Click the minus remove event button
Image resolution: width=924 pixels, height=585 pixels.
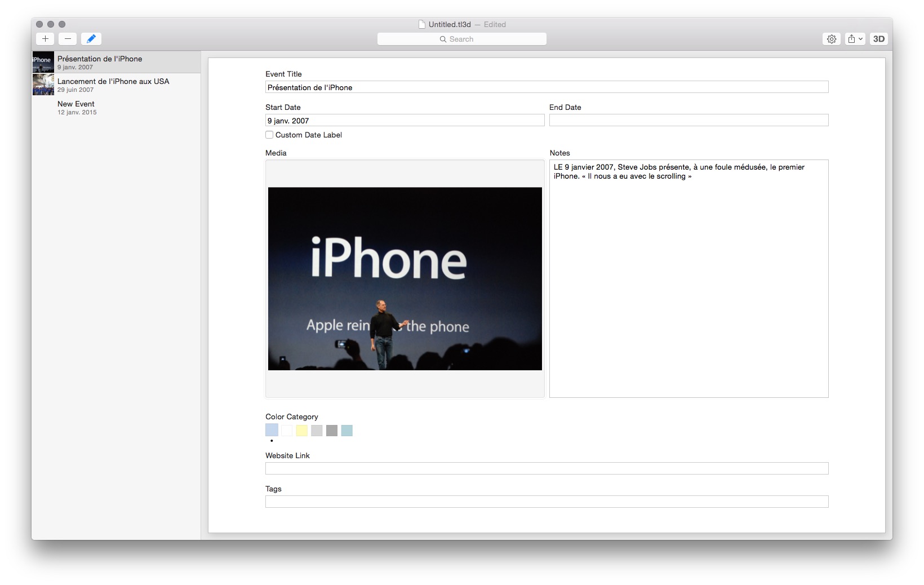click(68, 39)
